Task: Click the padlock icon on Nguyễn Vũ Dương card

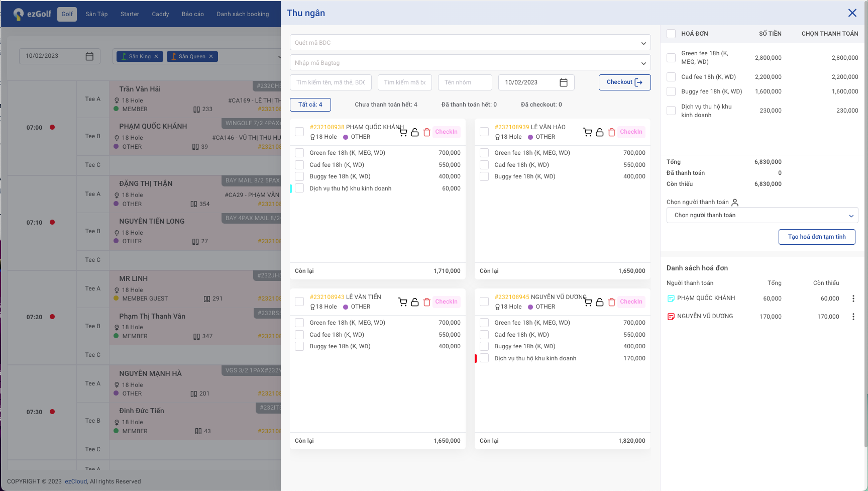Action: pyautogui.click(x=600, y=302)
